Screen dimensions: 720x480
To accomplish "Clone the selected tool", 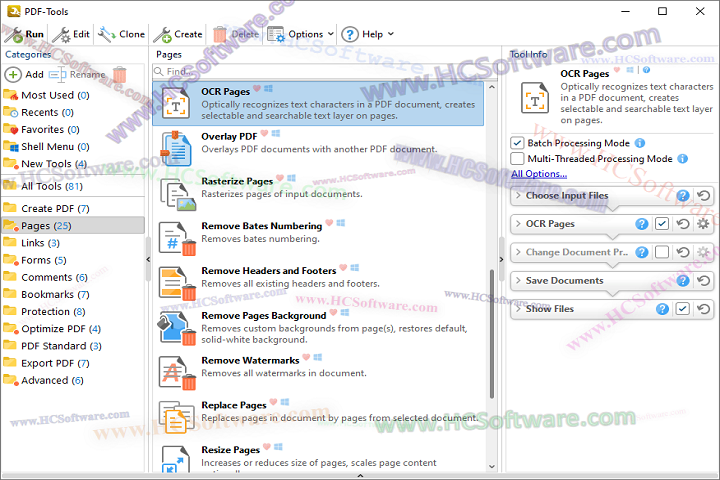I will [x=121, y=34].
